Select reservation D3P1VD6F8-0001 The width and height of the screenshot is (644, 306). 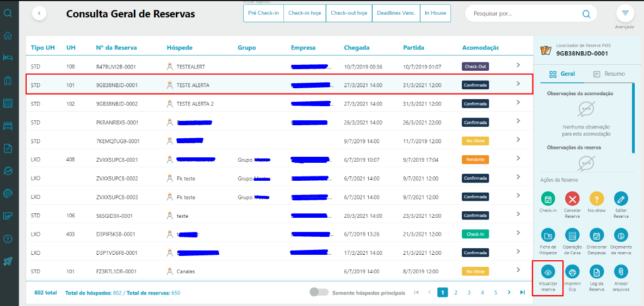click(116, 253)
